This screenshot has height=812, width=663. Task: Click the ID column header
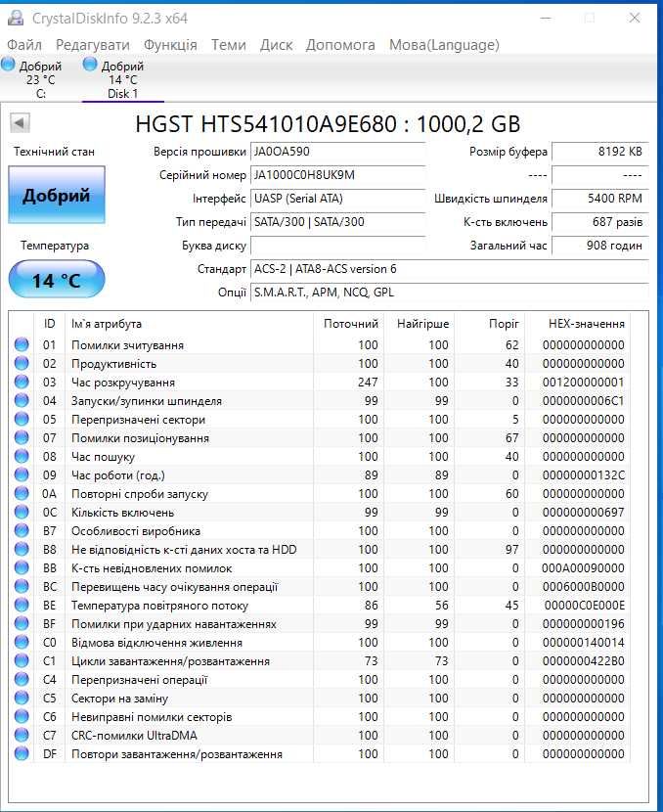(49, 324)
